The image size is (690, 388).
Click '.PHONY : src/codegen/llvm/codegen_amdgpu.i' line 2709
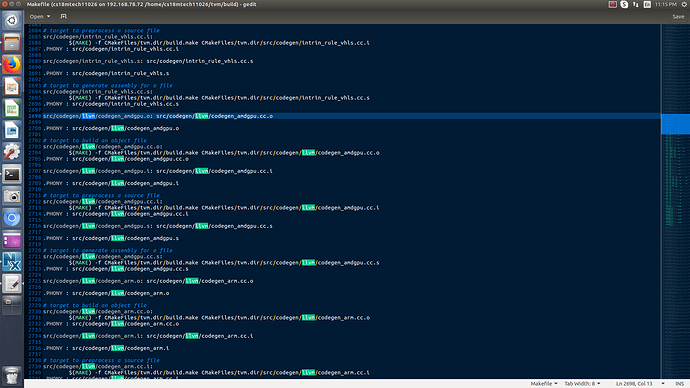(111, 183)
